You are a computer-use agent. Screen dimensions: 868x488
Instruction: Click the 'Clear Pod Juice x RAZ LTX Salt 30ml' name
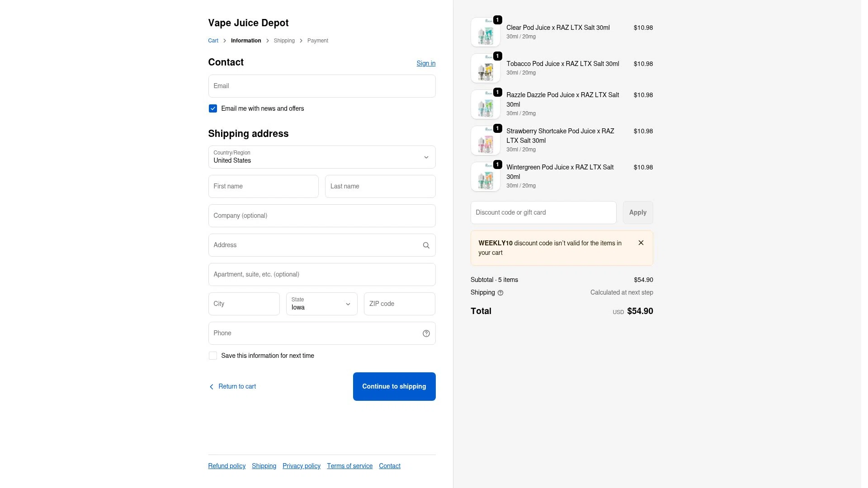click(x=558, y=28)
